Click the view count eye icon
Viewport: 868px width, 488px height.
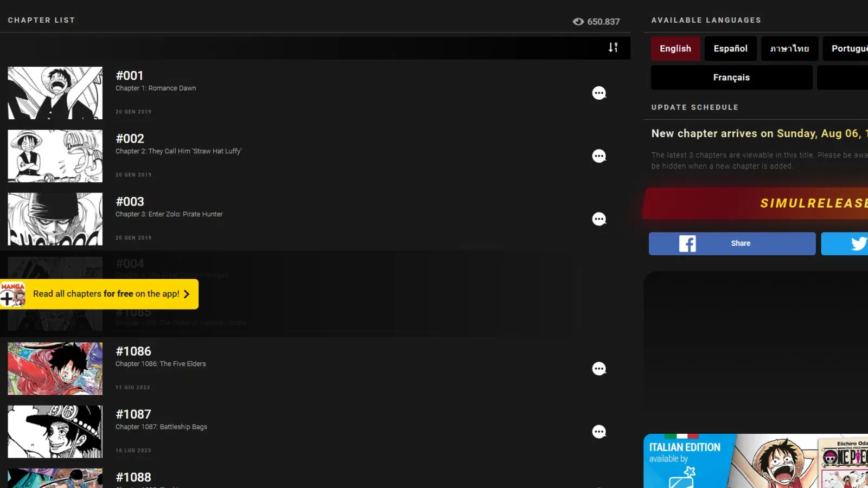coord(578,22)
